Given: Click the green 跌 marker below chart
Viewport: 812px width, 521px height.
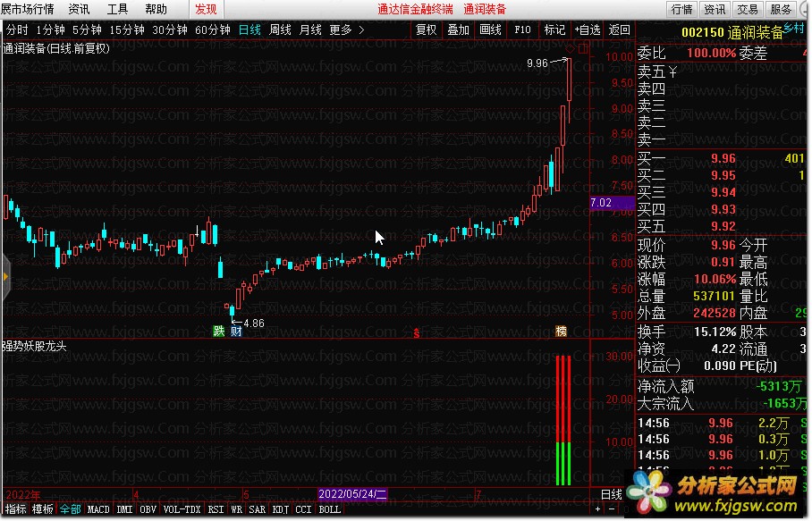Looking at the screenshot, I should 218,332.
